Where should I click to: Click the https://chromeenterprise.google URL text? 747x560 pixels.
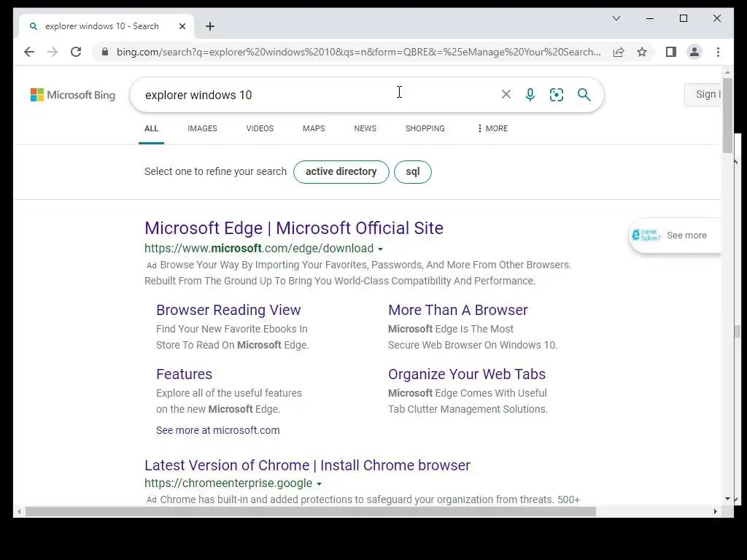[x=228, y=483]
